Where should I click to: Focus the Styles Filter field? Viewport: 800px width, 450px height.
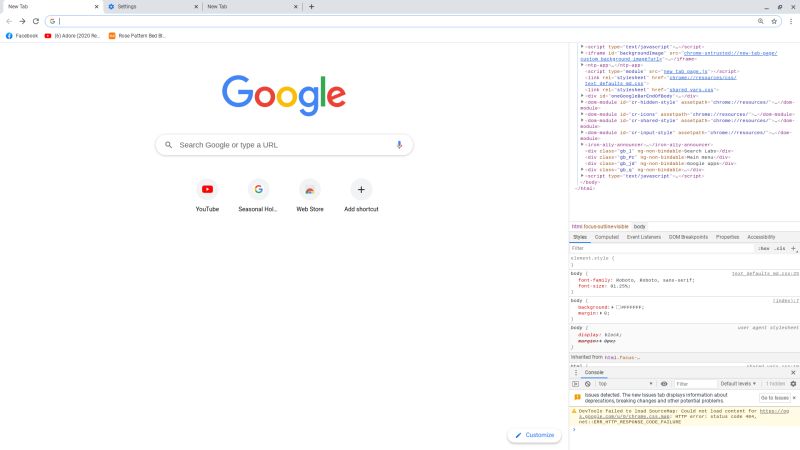click(662, 248)
